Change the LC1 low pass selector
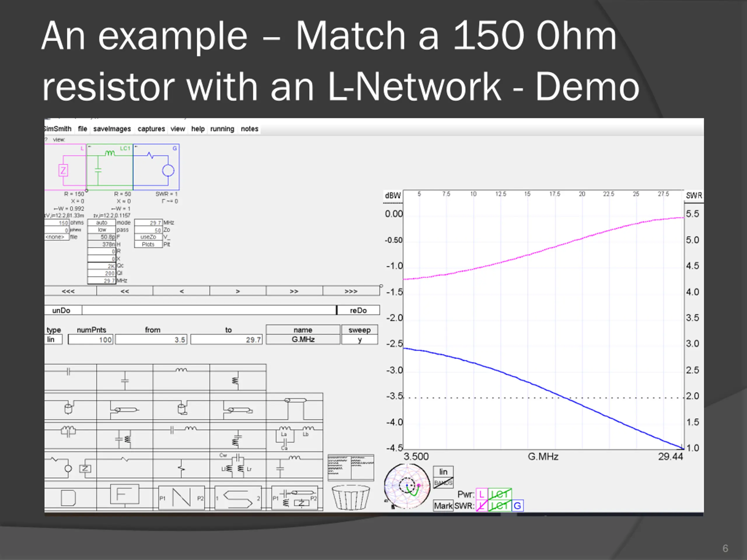Image resolution: width=747 pixels, height=560 pixels. click(x=102, y=230)
